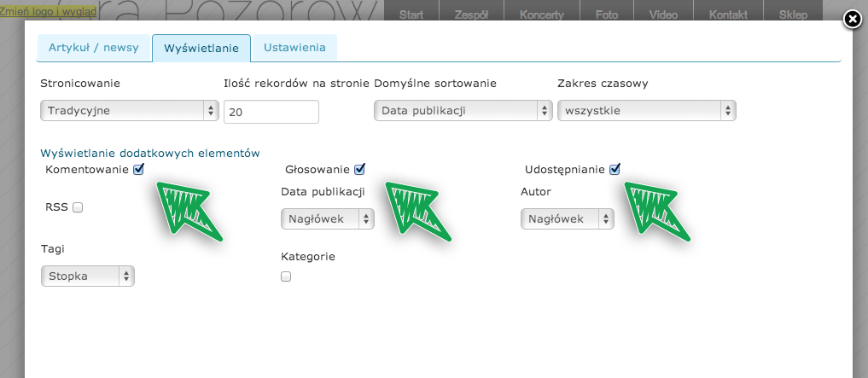Enable the RSS checkbox
Screen dimensions: 868x378
tap(78, 207)
